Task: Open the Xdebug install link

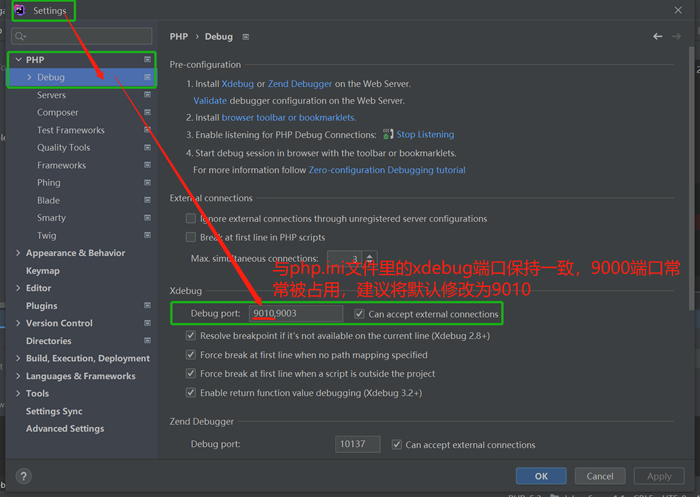Action: pos(238,84)
